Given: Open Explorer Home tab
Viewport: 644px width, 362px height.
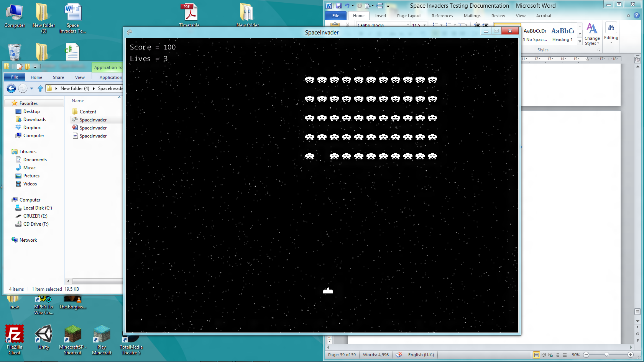Looking at the screenshot, I should point(36,77).
